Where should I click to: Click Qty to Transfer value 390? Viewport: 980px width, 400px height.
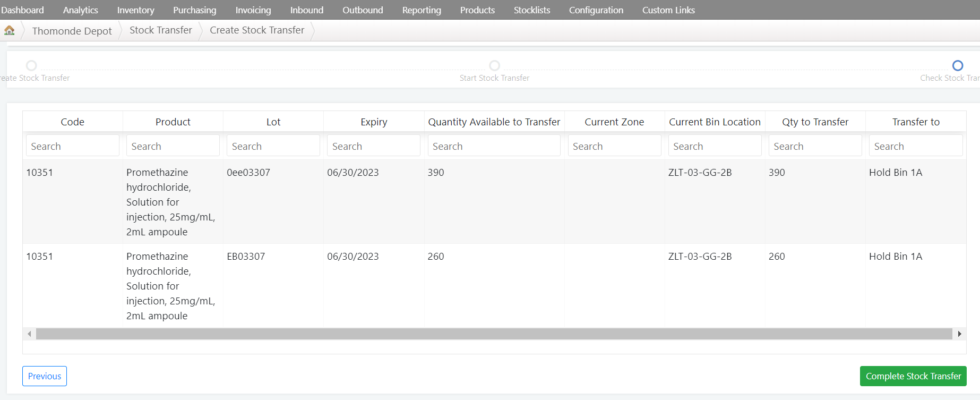777,172
